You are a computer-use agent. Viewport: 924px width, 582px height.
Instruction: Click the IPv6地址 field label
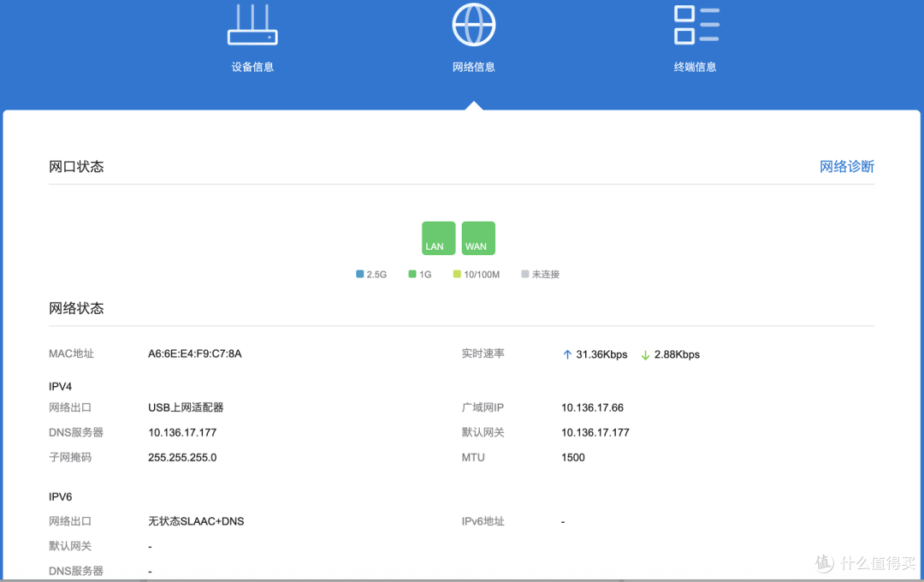coord(483,521)
